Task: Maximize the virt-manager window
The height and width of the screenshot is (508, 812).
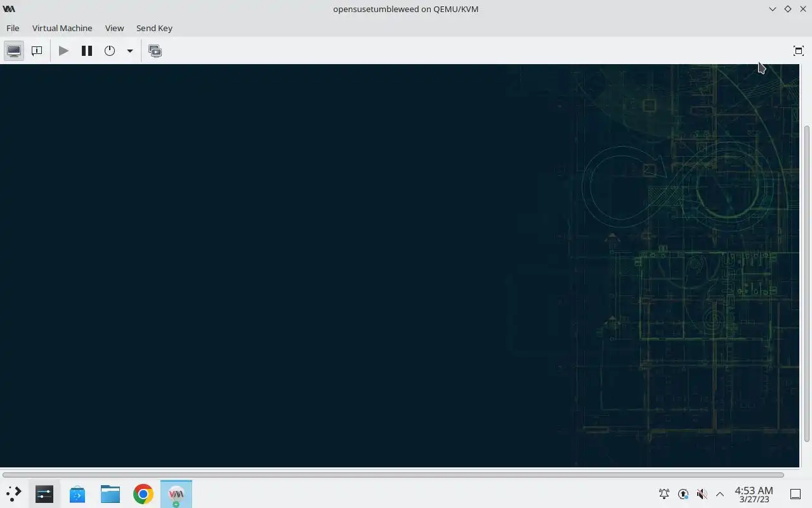Action: pos(788,9)
